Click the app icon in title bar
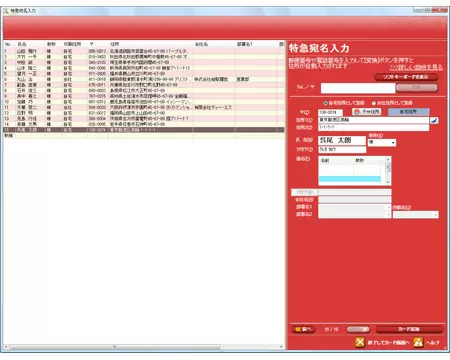Image resolution: width=450 pixels, height=360 pixels. [6, 11]
